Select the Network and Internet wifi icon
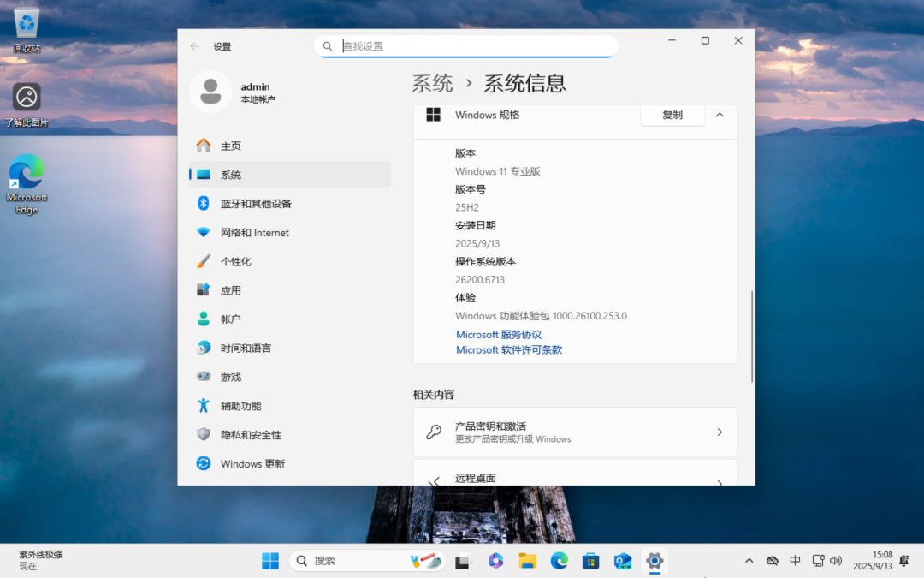924x578 pixels. point(204,232)
